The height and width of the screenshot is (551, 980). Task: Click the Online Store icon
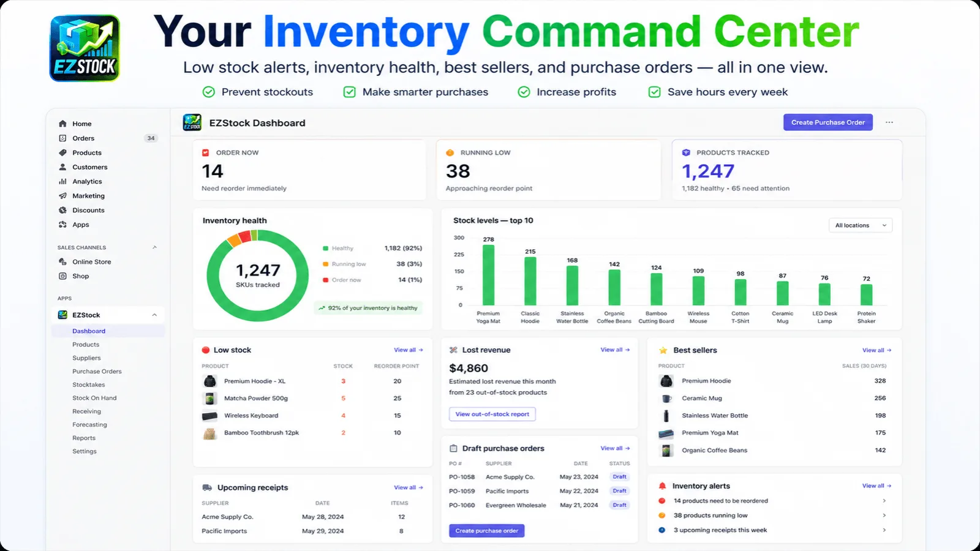[62, 261]
